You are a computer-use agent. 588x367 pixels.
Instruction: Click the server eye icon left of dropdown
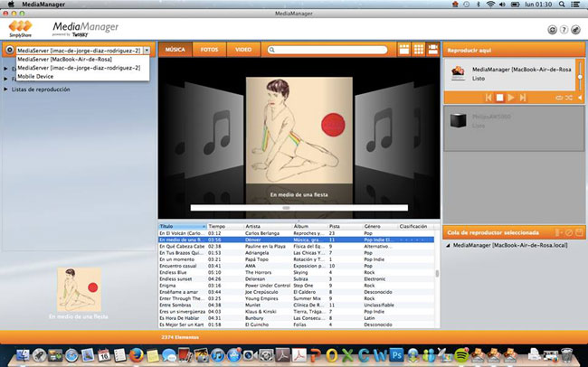9,50
